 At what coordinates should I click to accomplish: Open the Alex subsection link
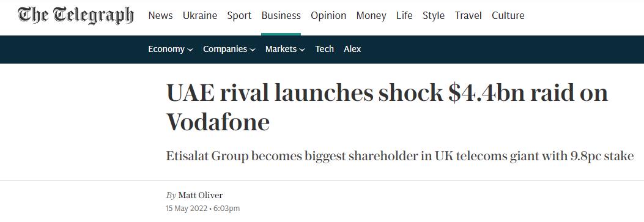352,50
